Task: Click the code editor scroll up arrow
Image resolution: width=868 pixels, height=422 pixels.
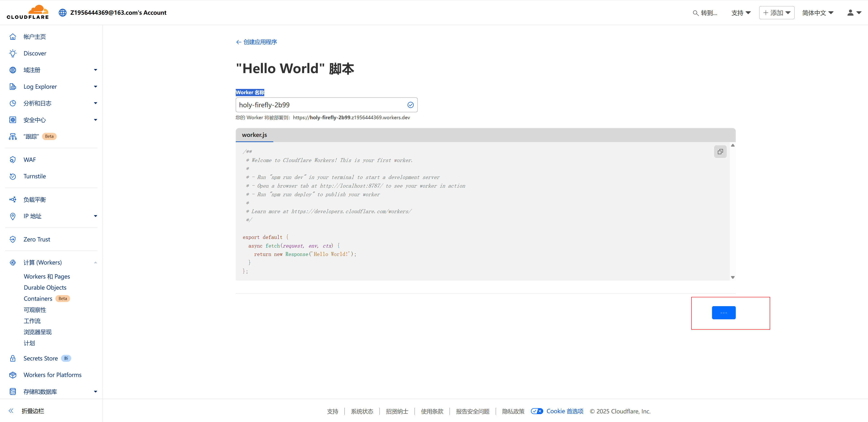Action: click(733, 145)
